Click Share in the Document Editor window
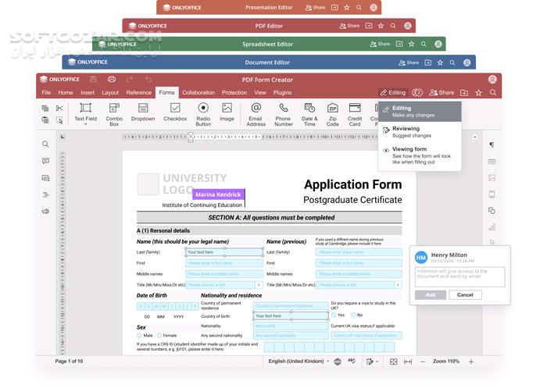 click(409, 62)
